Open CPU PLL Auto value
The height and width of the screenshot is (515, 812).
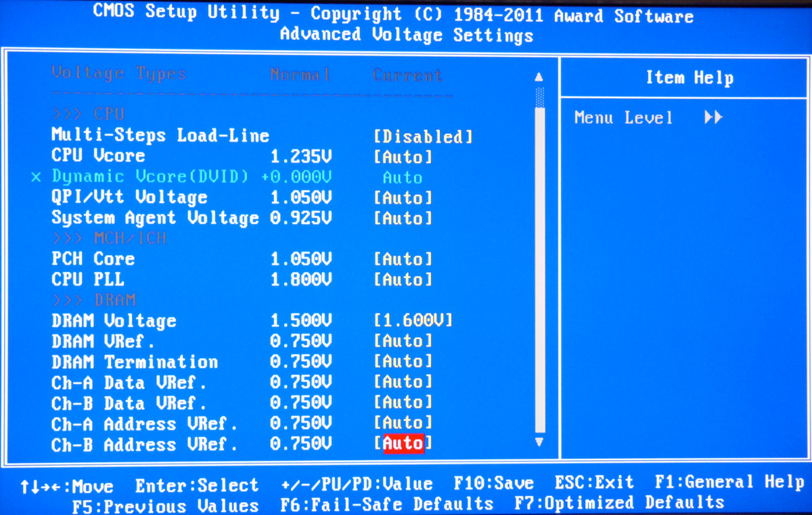(x=403, y=279)
